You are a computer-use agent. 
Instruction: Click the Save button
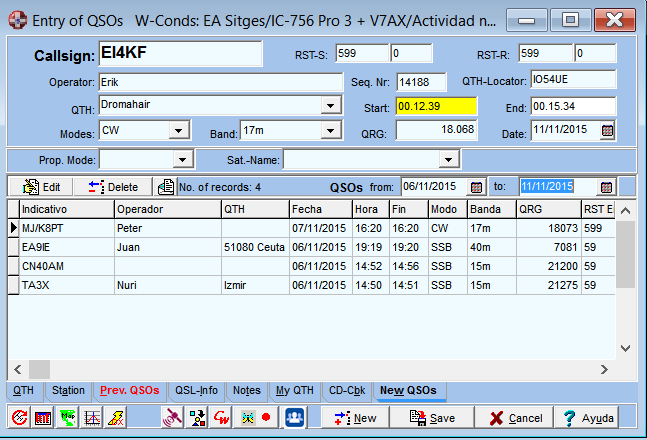coord(432,418)
